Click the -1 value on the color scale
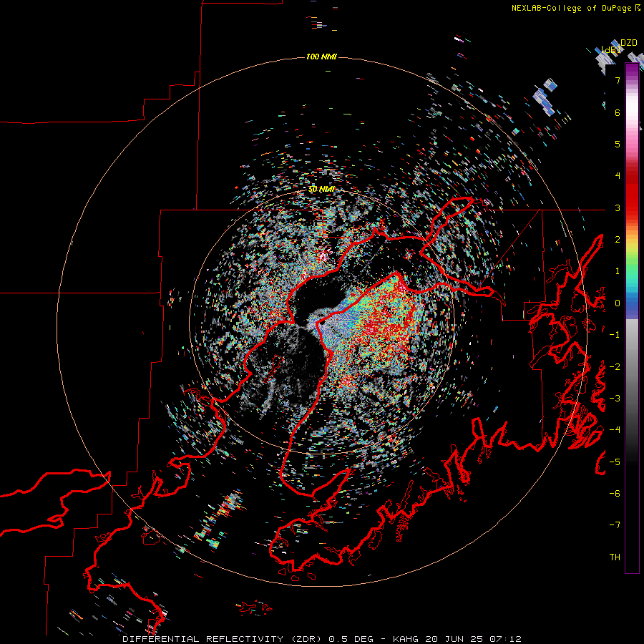644x644 pixels. (615, 335)
